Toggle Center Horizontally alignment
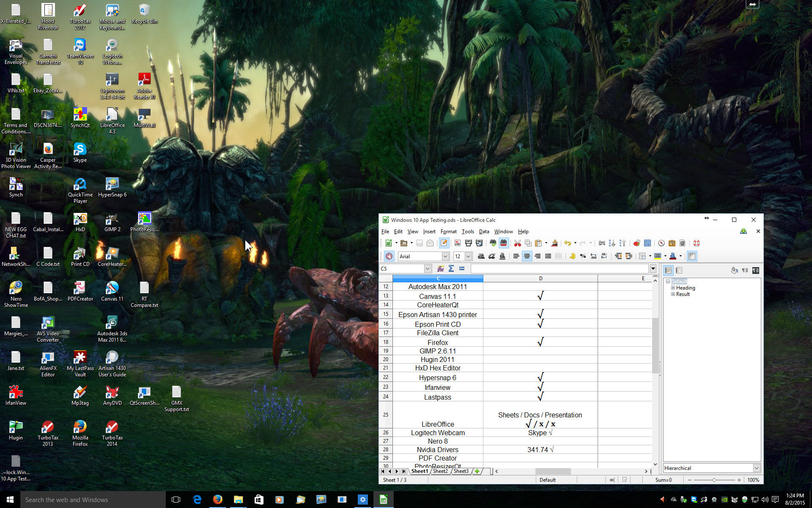The height and width of the screenshot is (508, 812). tap(527, 256)
